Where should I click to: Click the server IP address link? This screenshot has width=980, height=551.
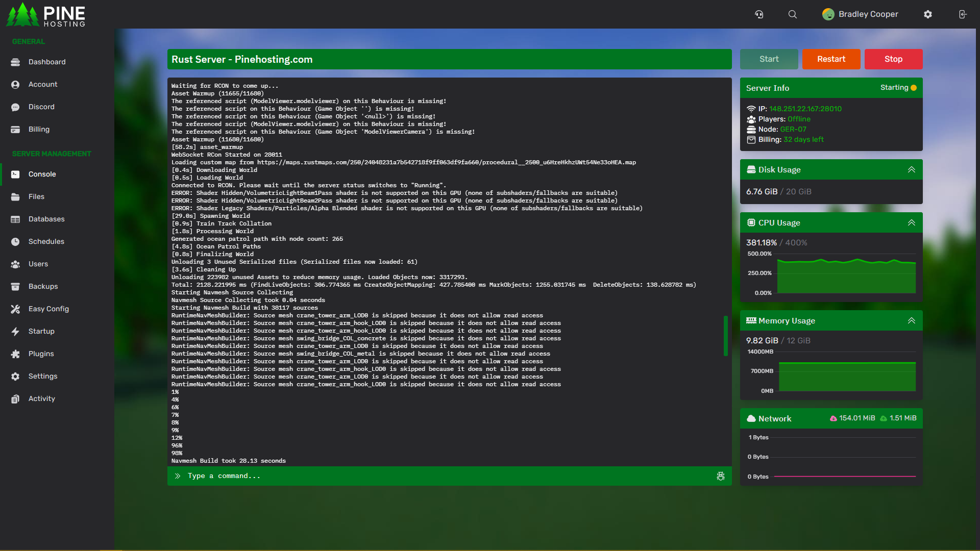(805, 109)
